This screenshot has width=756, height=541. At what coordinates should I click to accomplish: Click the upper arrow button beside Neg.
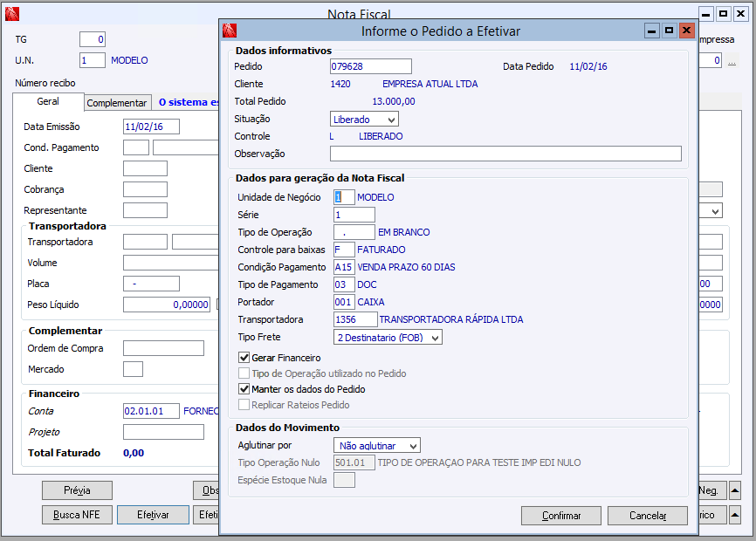coord(735,490)
